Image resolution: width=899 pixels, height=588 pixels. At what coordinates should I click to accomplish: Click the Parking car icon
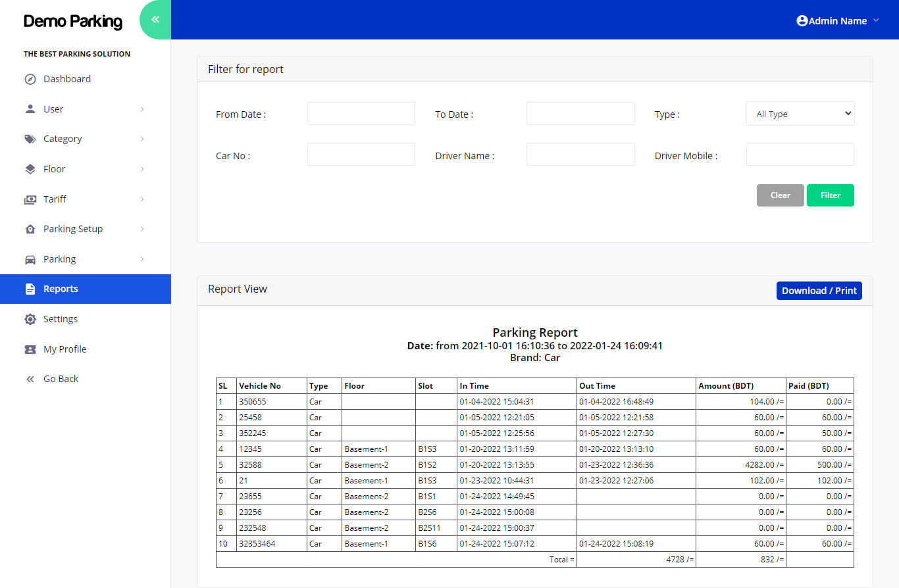[x=30, y=259]
